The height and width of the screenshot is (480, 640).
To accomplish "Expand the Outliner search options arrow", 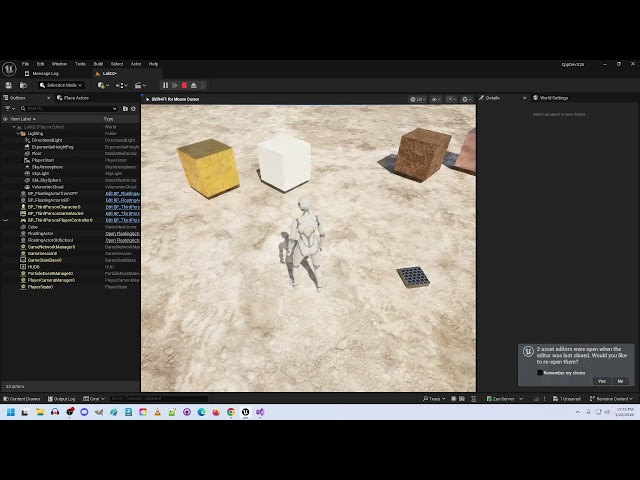I will click(114, 109).
